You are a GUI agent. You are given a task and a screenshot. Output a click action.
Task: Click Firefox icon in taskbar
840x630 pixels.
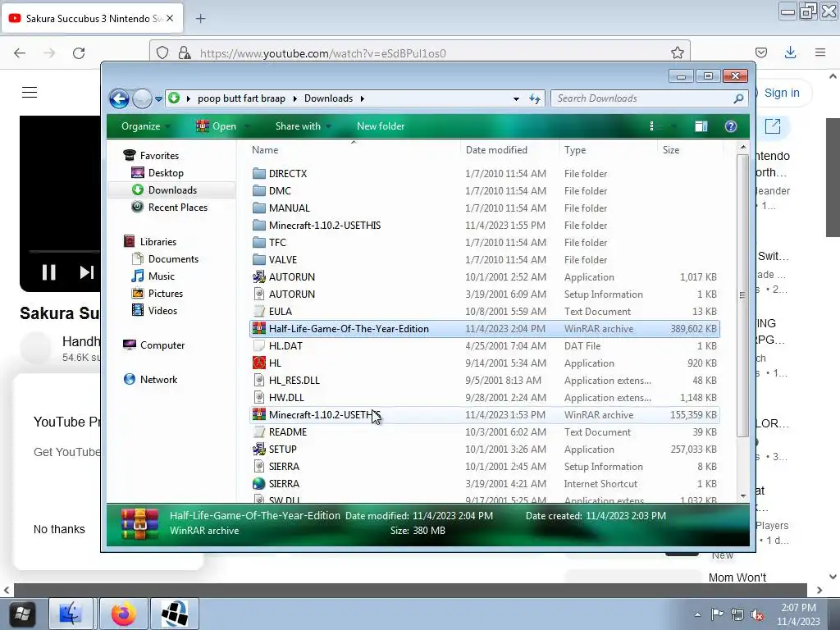click(123, 614)
